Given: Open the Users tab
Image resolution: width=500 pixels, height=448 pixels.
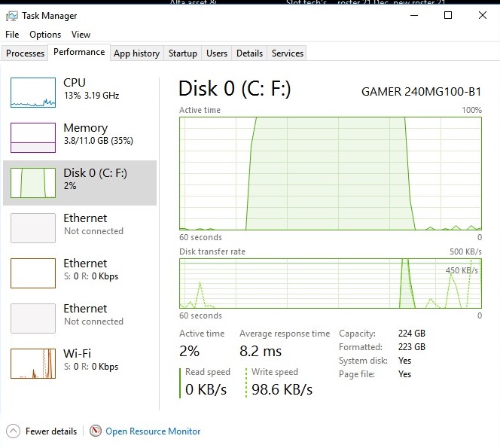Looking at the screenshot, I should pos(217,53).
